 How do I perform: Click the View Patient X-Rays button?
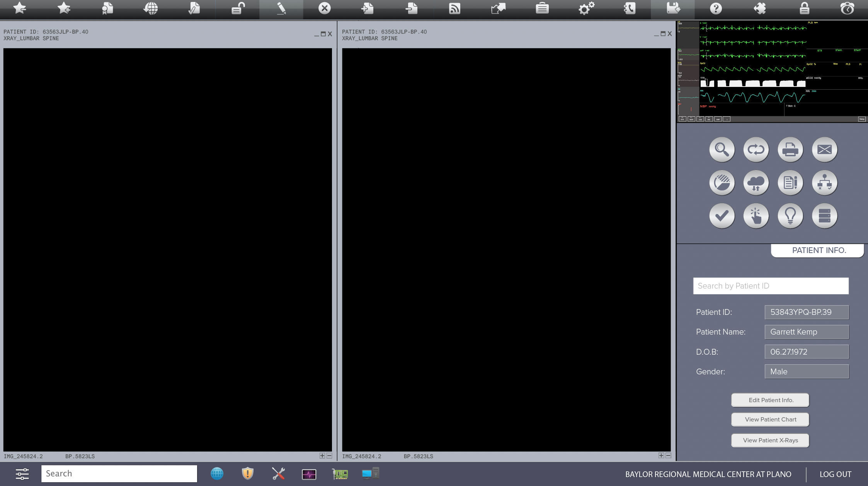(770, 440)
